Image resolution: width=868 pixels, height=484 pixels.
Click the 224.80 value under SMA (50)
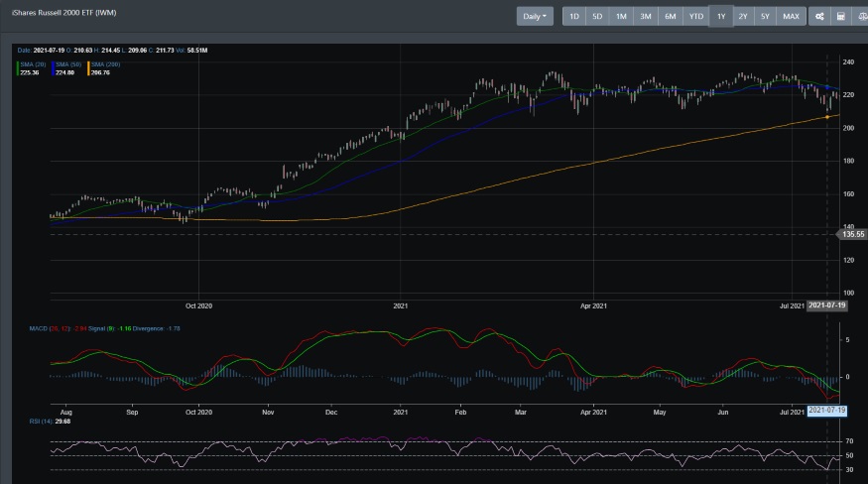(64, 72)
